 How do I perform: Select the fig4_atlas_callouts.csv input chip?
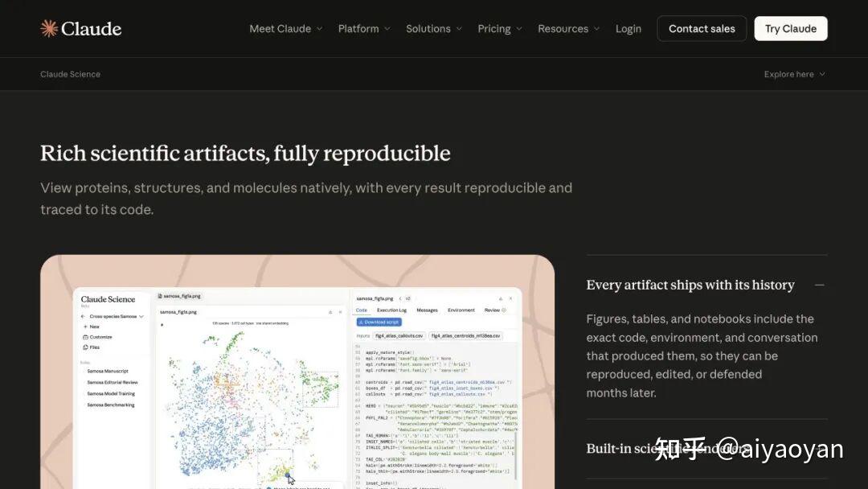point(399,335)
